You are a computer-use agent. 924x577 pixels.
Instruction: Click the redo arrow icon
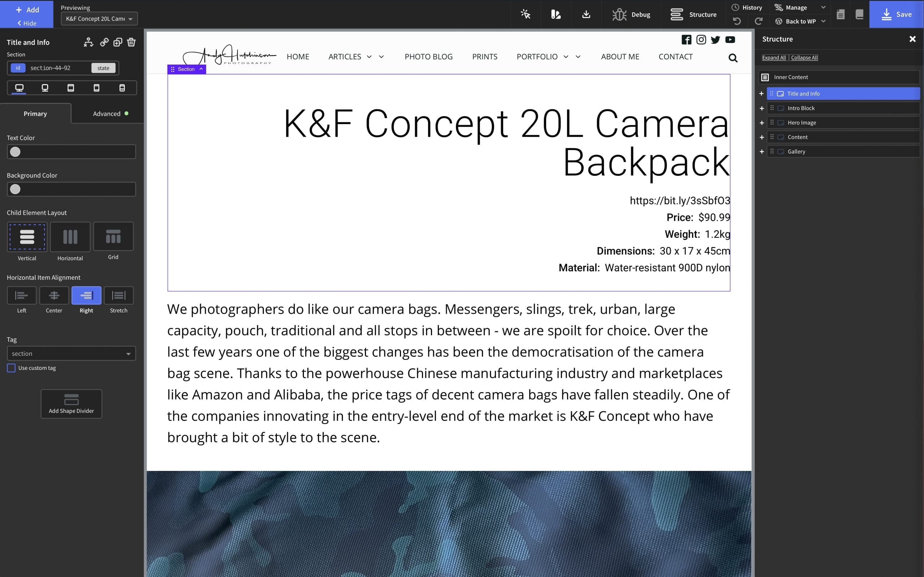pos(758,21)
